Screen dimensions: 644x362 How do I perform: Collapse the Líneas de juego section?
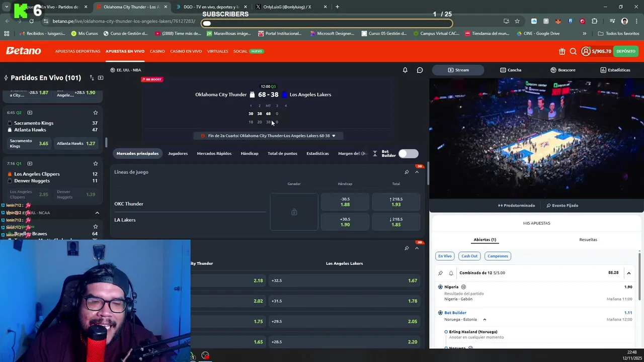click(417, 172)
